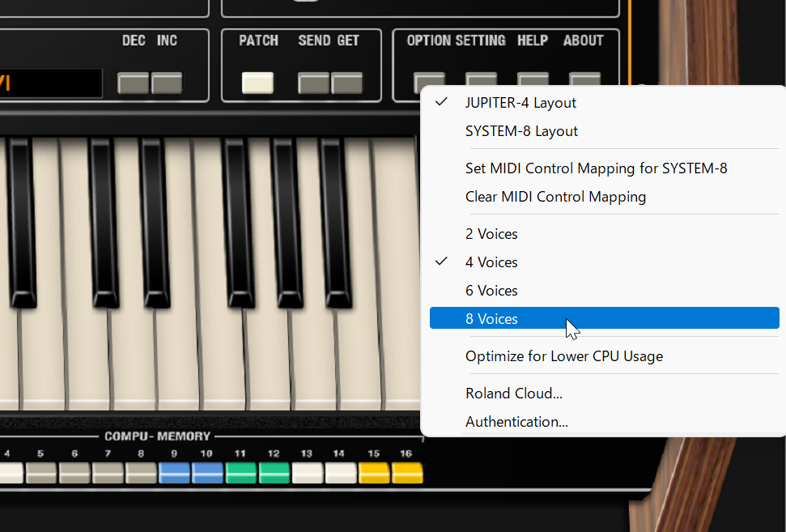Select white Compu-Memory button 13
Image resolution: width=786 pixels, height=532 pixels.
(308, 473)
